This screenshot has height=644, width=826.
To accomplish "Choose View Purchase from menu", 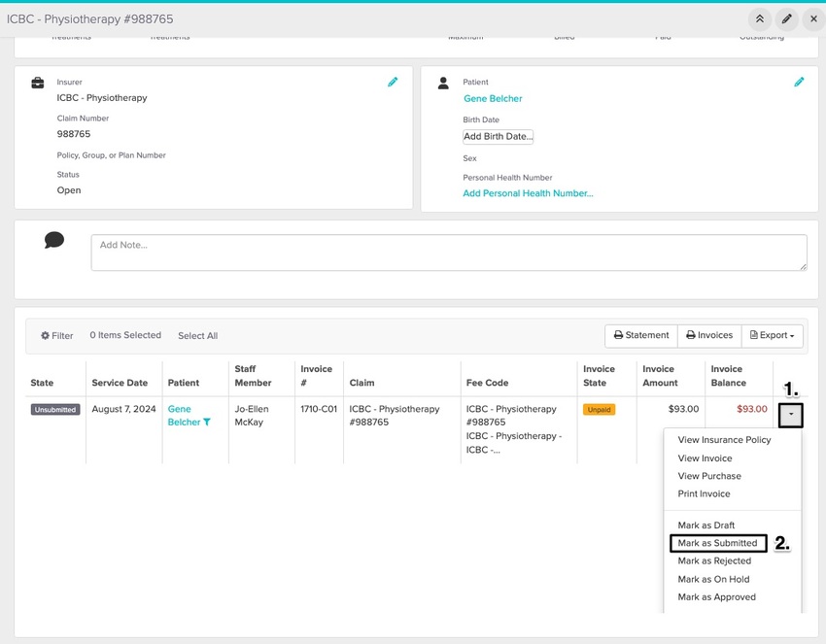I will click(x=709, y=476).
